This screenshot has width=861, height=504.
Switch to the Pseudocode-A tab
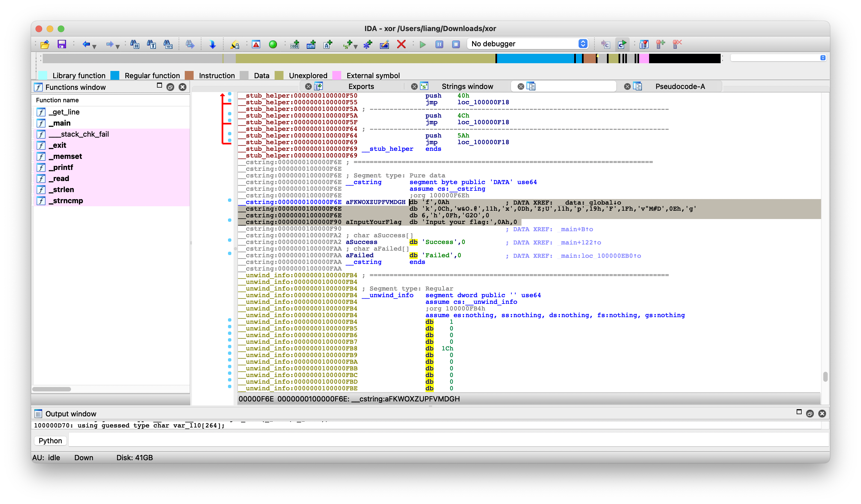pyautogui.click(x=680, y=86)
